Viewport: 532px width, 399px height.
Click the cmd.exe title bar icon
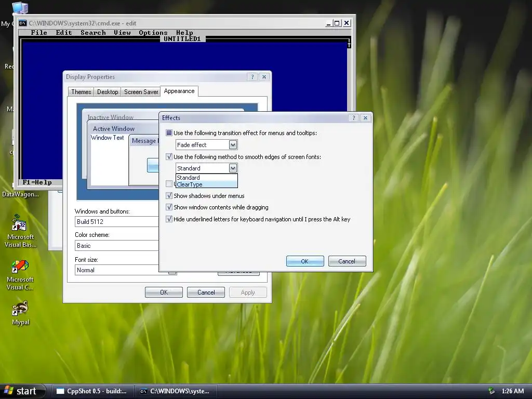23,23
